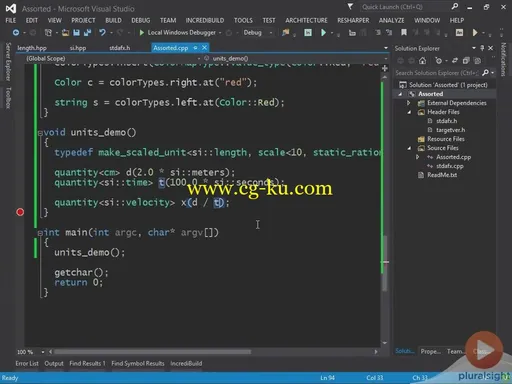Click the notifications flag icon near Quick Launch

pos(350,7)
